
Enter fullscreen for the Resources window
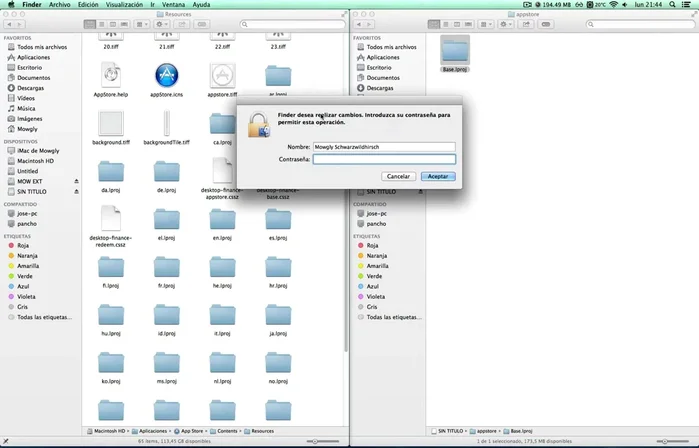coord(344,14)
